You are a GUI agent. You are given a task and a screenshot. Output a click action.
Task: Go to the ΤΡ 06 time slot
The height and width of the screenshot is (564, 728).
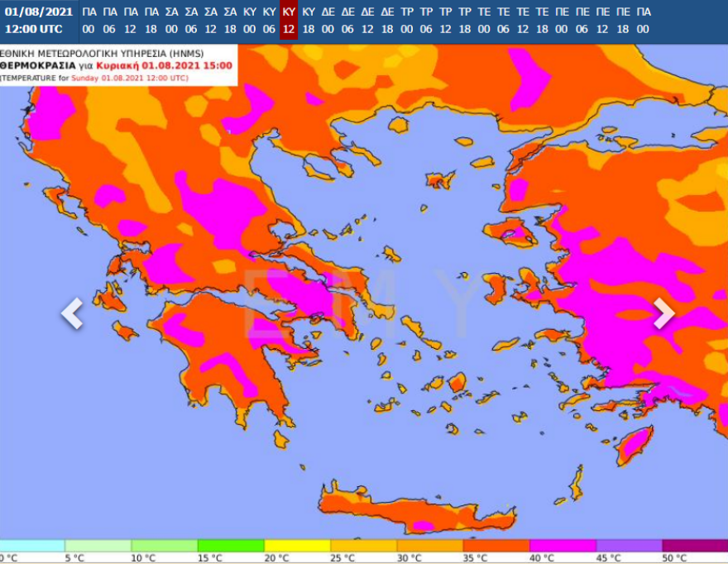click(426, 20)
